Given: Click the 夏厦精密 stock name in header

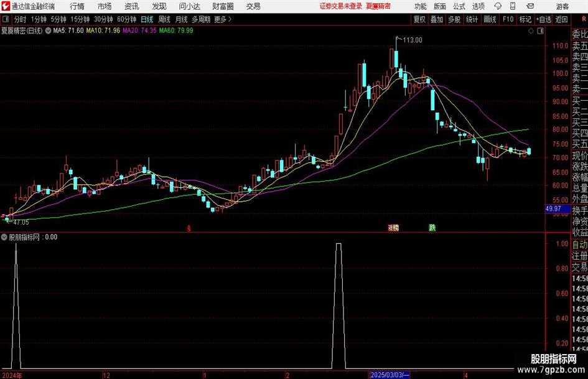Looking at the screenshot, I should tap(378, 6).
